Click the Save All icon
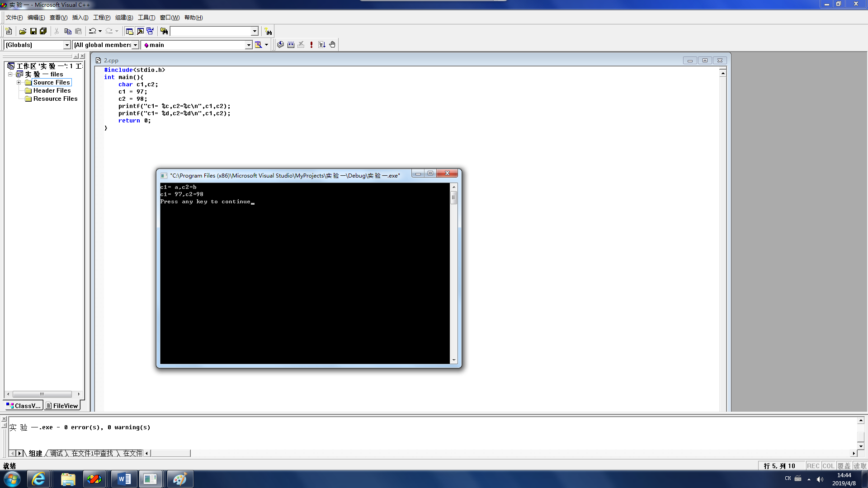Viewport: 868px width, 488px height. coord(43,31)
